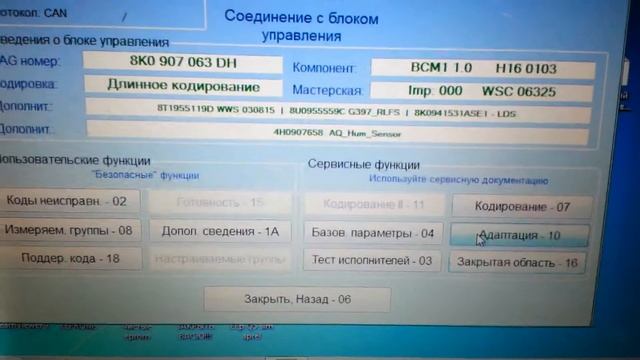
Task: Open fault codes button Коды неисправн. - 02
Action: [x=69, y=201]
